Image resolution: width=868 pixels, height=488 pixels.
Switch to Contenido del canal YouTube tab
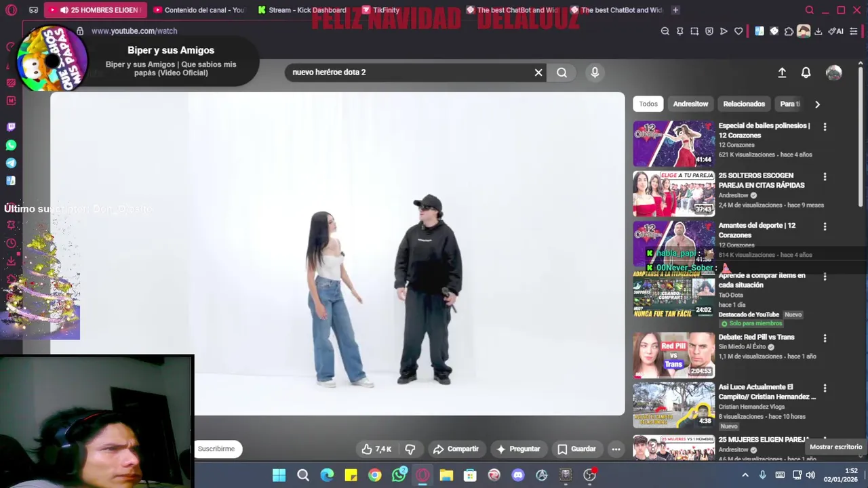click(x=198, y=10)
